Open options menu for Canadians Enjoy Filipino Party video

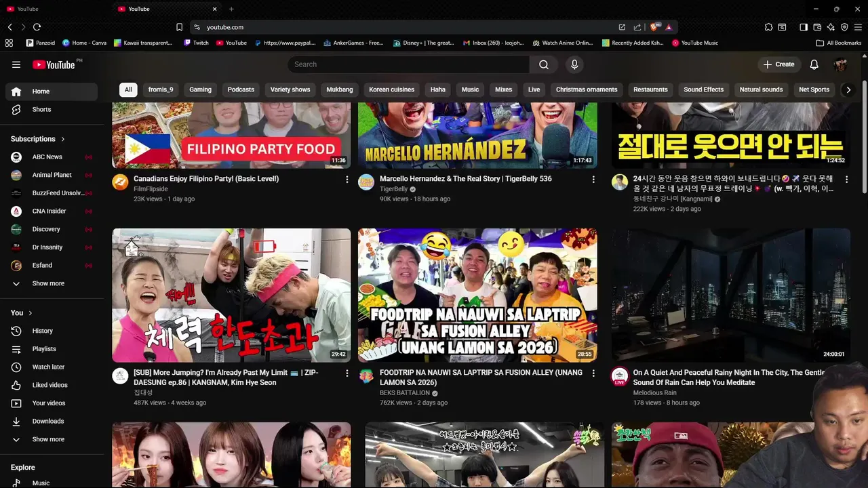click(347, 180)
